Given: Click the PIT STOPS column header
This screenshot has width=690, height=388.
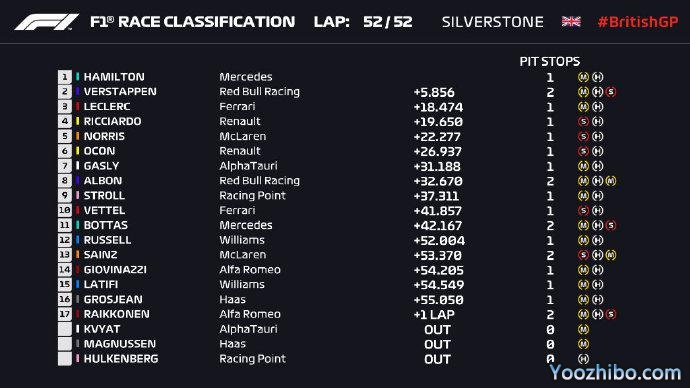Looking at the screenshot, I should pyautogui.click(x=550, y=62).
